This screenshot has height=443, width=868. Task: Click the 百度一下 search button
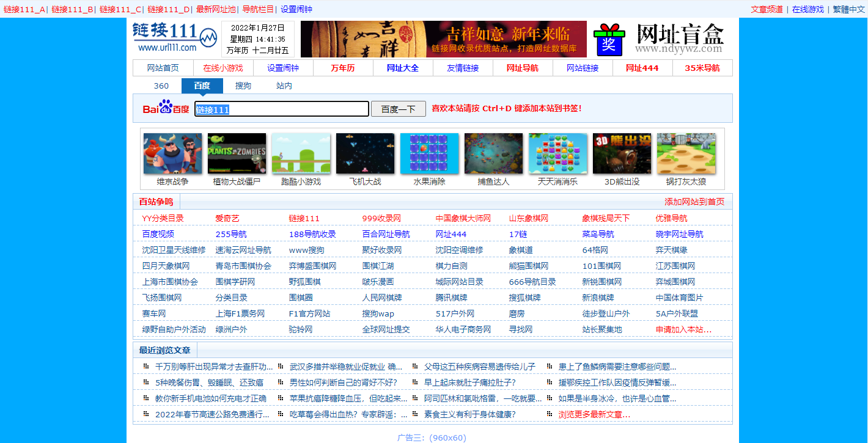point(399,109)
